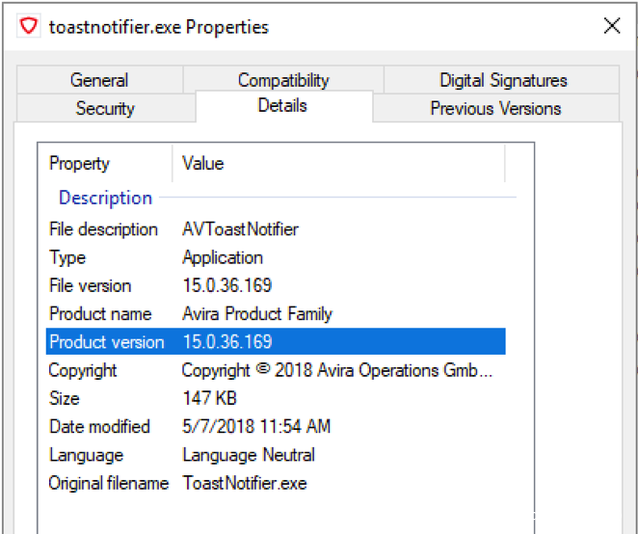Screen dimensions: 638x534
Task: Close the toastnotifier.exe Properties dialog
Action: [x=611, y=27]
